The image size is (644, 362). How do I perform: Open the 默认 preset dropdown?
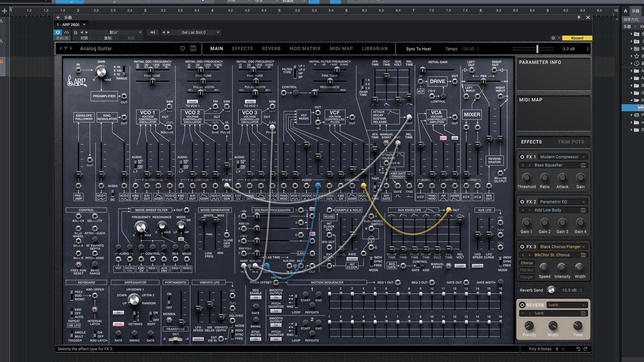click(x=116, y=33)
